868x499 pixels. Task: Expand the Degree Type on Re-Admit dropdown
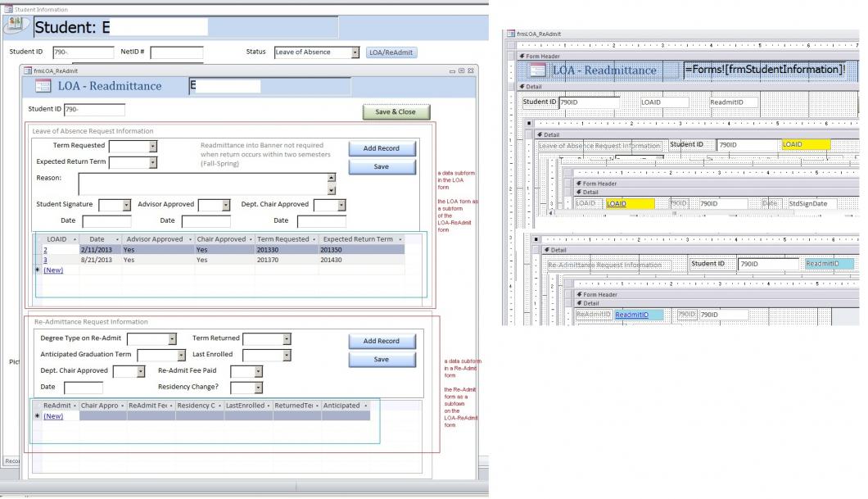click(x=172, y=338)
